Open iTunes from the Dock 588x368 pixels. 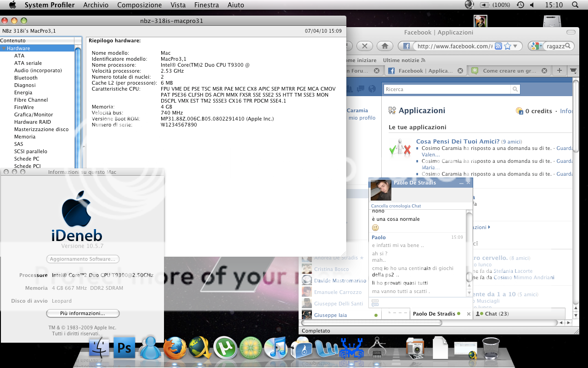click(276, 348)
